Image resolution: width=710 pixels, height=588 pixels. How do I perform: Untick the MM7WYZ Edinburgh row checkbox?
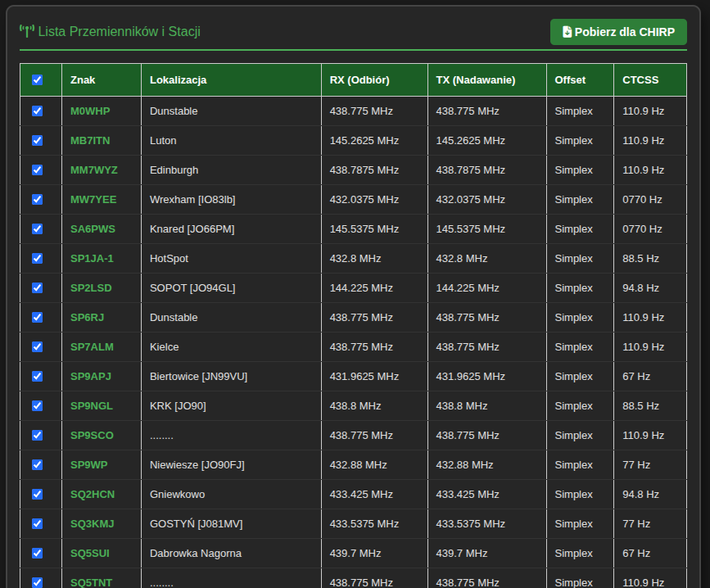[37, 170]
